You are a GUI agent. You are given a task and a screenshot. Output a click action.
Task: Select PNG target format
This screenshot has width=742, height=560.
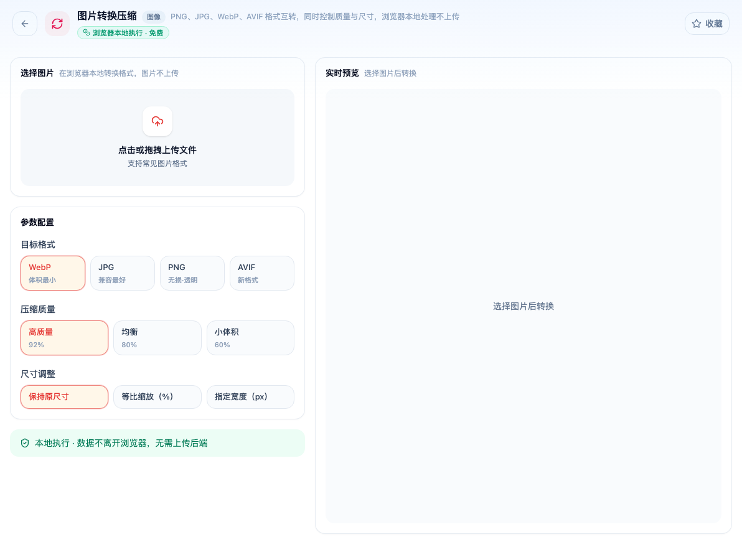point(192,273)
